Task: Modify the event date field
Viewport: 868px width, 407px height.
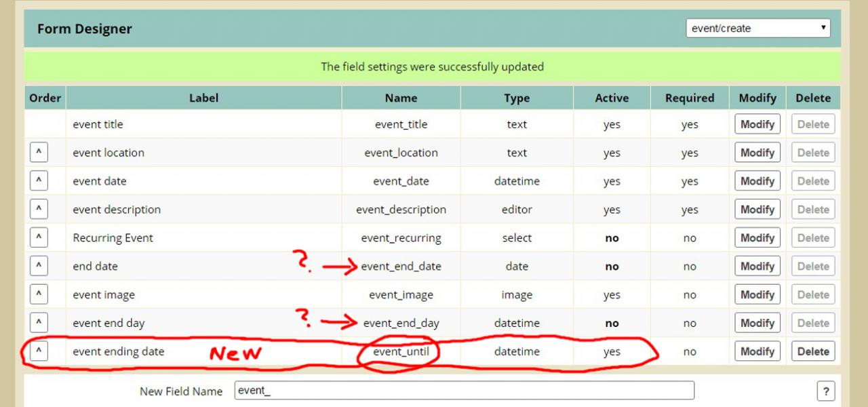Action: pyautogui.click(x=757, y=181)
